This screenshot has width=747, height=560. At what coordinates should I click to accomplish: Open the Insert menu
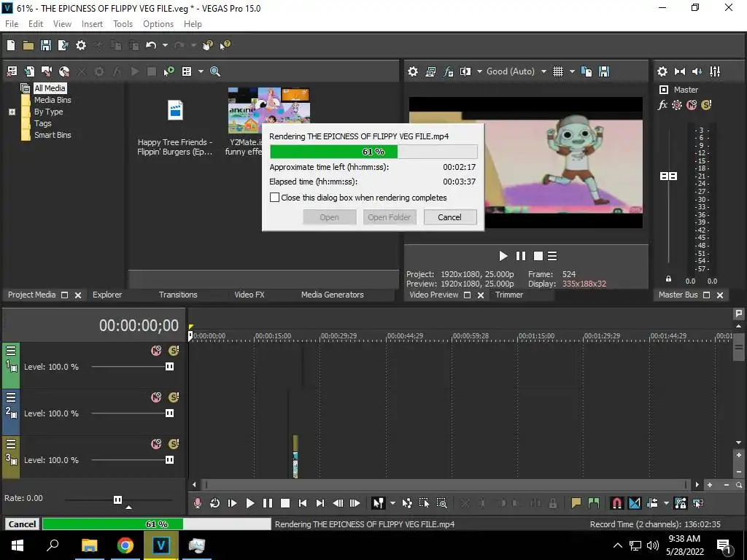92,24
